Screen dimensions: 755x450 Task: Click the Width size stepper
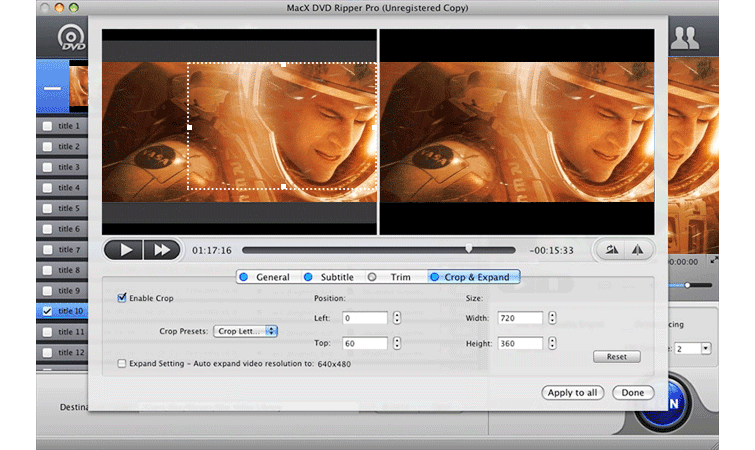pyautogui.click(x=552, y=318)
